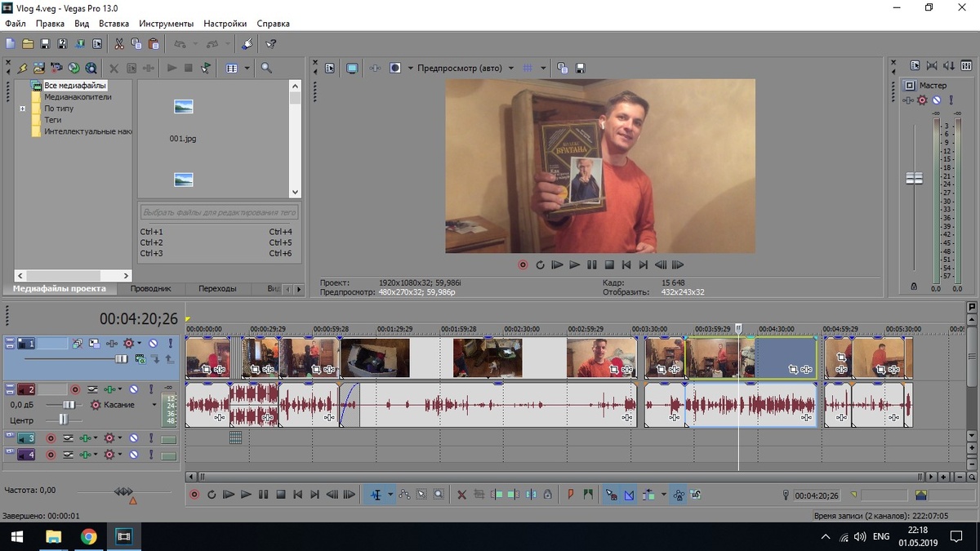Arm audio track 2 for record
The image size is (980, 551).
click(x=75, y=390)
